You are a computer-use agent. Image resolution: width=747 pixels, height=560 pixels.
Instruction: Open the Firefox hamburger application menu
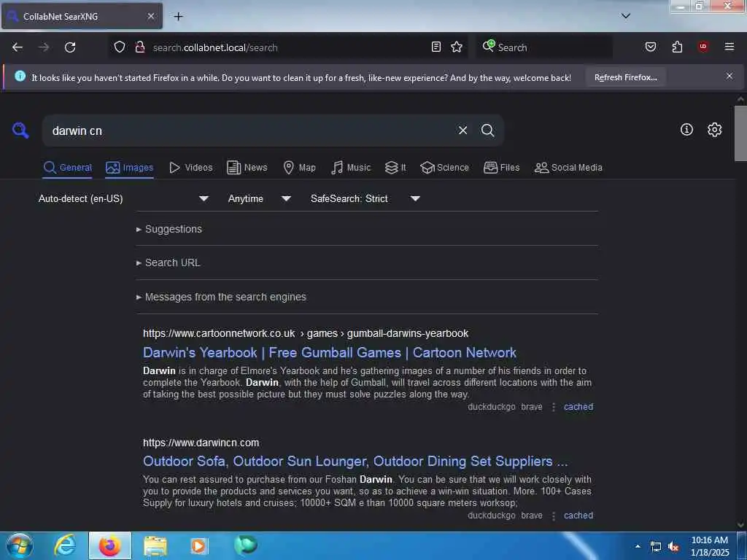tap(729, 47)
